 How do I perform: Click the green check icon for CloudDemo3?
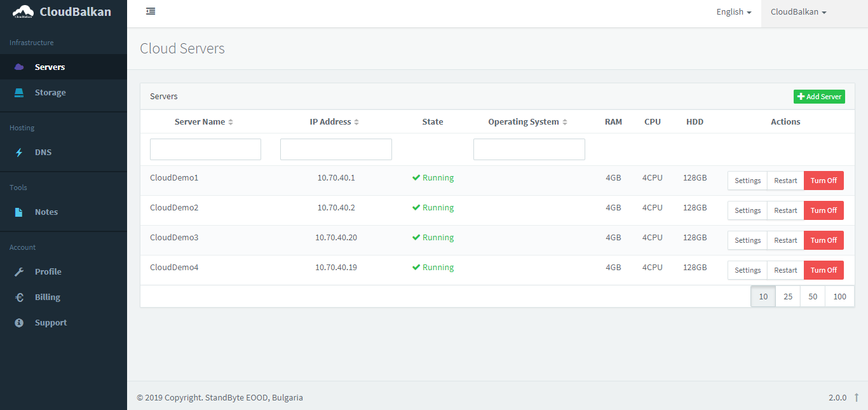click(416, 238)
